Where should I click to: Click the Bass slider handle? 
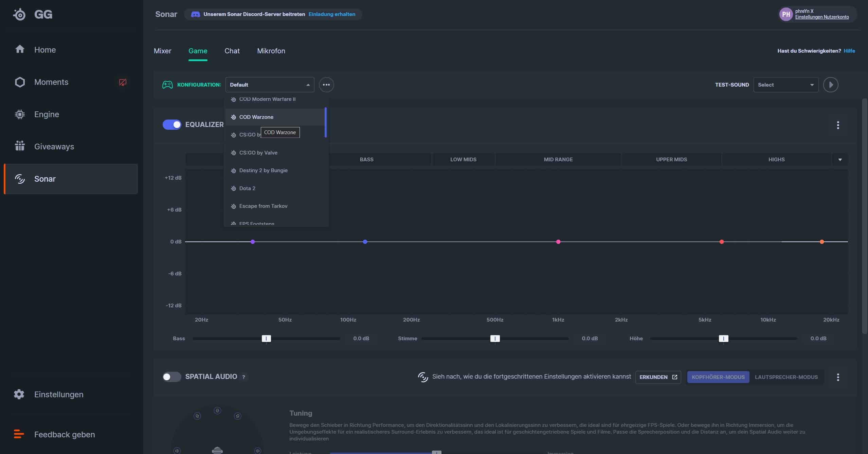(266, 339)
